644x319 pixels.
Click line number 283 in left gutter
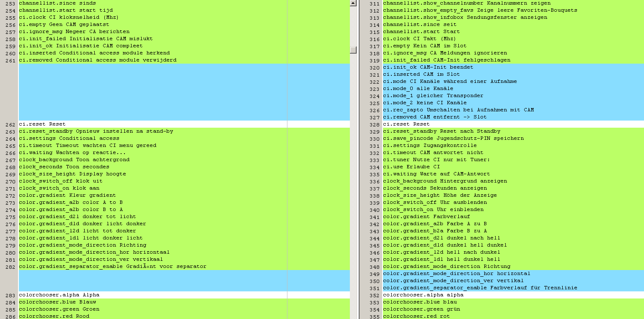coord(11,296)
